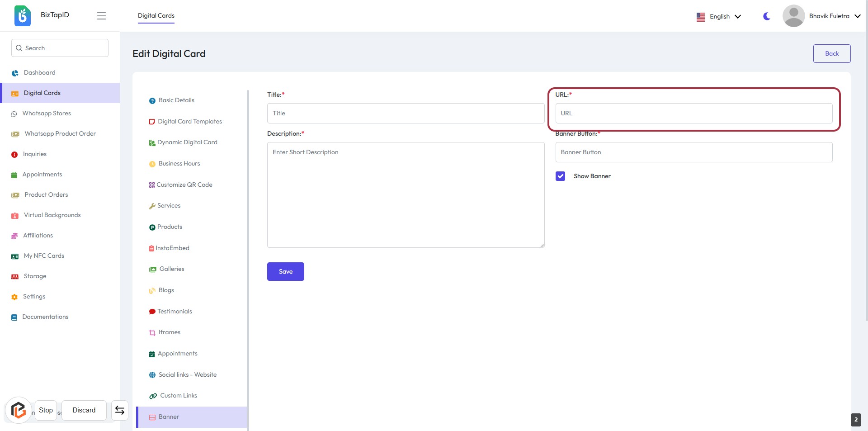
Task: Stop the recording with Stop button
Action: (46, 410)
